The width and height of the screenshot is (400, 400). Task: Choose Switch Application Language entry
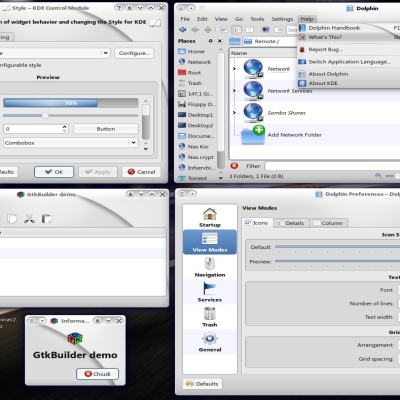(x=348, y=62)
